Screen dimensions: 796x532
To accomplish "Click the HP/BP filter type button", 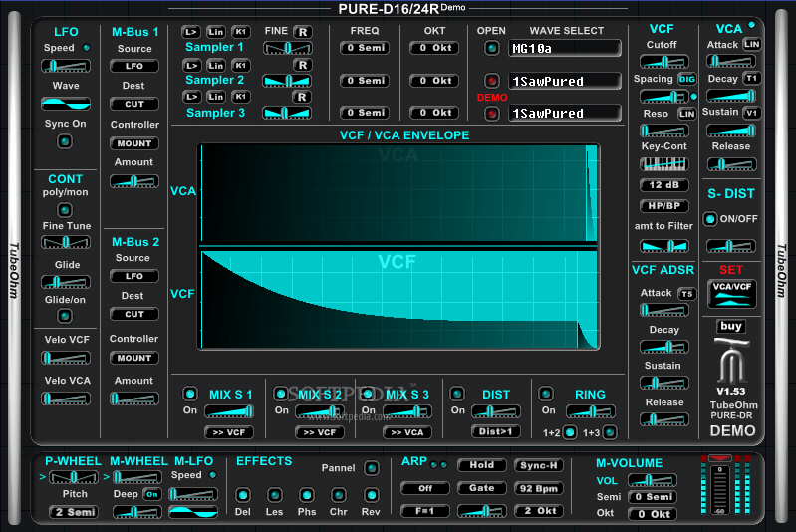I will tap(664, 206).
